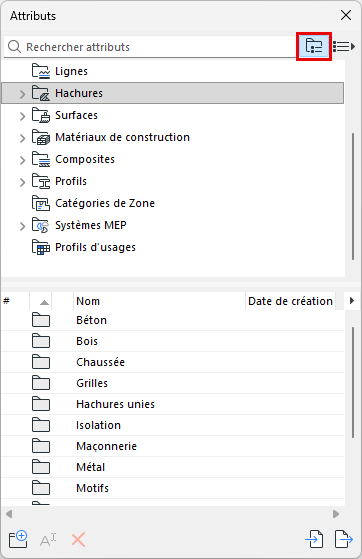
Task: Select the Isolation row name
Action: (x=98, y=425)
